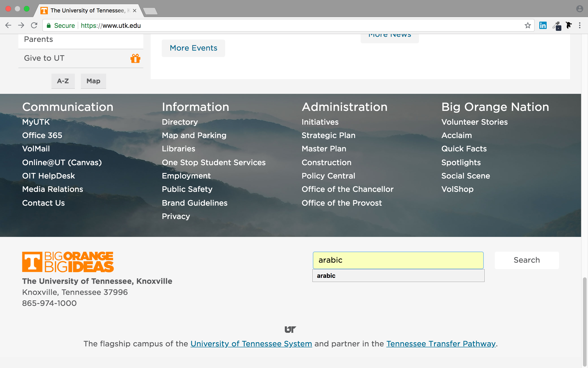Open the Map and Parking link
The image size is (588, 368).
coord(194,135)
